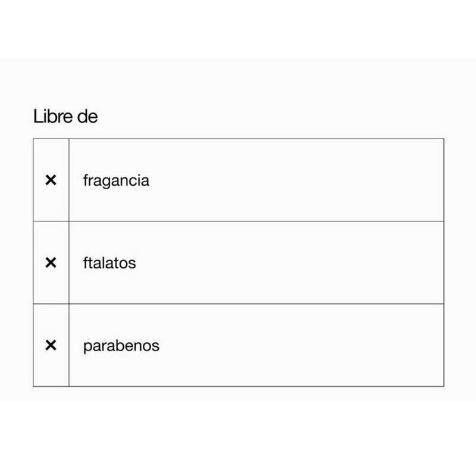Click the word "de" in the heading

click(87, 117)
